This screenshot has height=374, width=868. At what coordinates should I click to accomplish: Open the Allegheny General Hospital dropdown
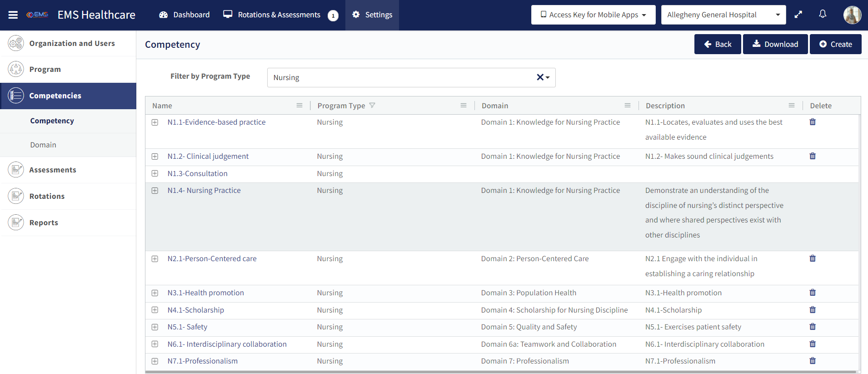(x=723, y=15)
